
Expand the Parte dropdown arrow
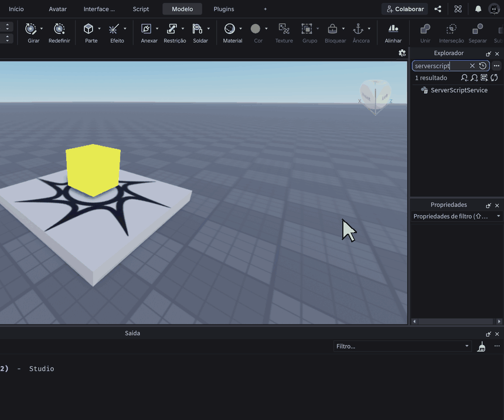tap(99, 29)
